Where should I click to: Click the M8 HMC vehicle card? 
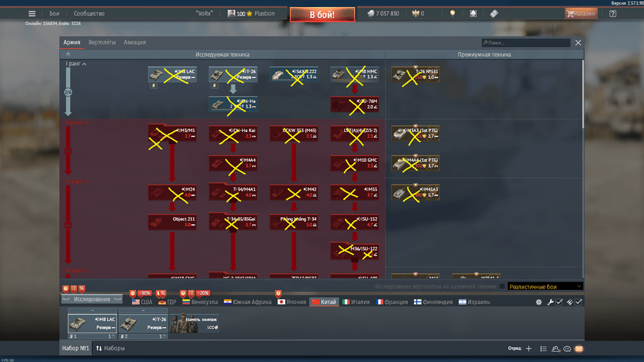tap(354, 74)
